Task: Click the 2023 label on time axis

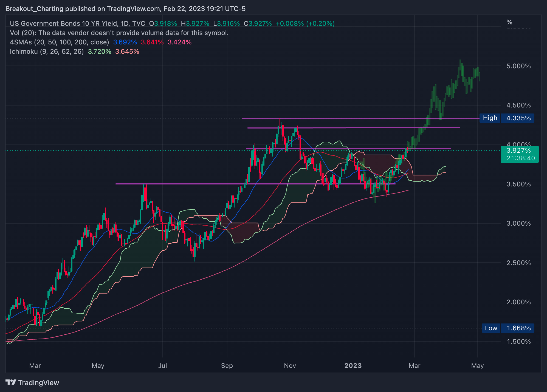Action: [353, 366]
